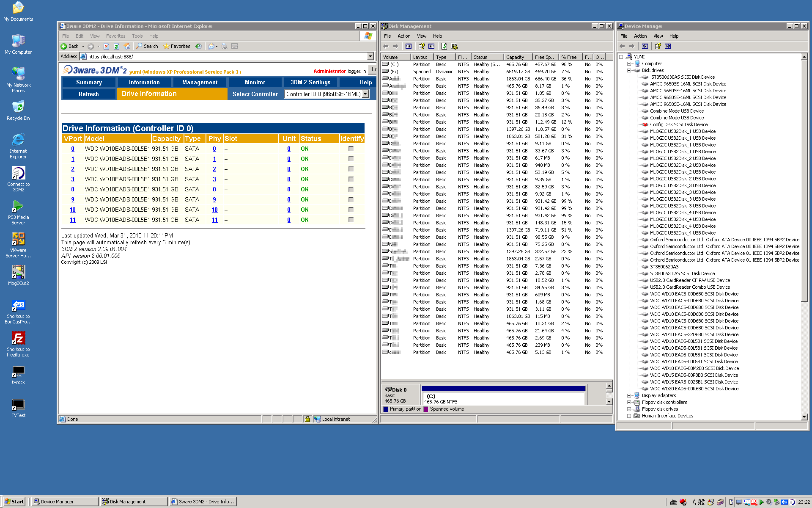
Task: Click the VPort 11 link
Action: [x=73, y=220]
